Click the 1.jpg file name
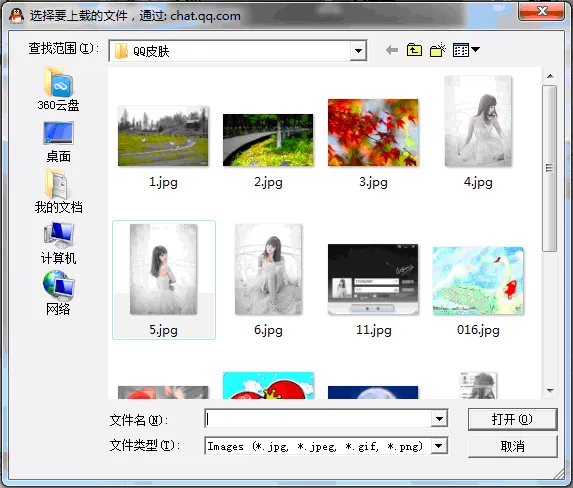The height and width of the screenshot is (488, 573). pos(163,182)
